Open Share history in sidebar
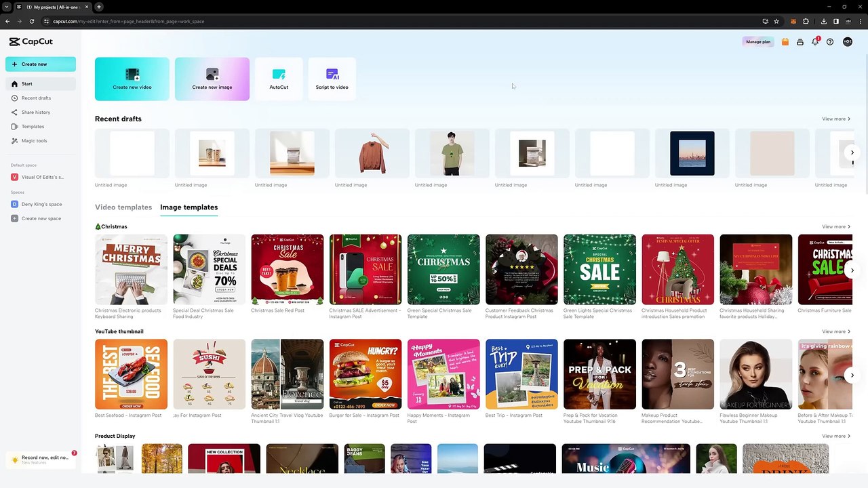Screen dimensions: 868x488 tap(41, 112)
